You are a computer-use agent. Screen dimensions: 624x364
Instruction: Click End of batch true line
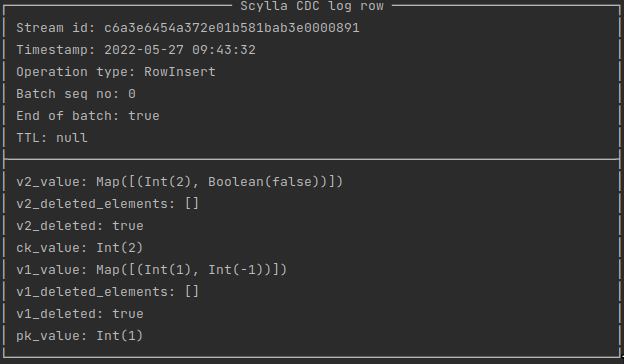88,116
